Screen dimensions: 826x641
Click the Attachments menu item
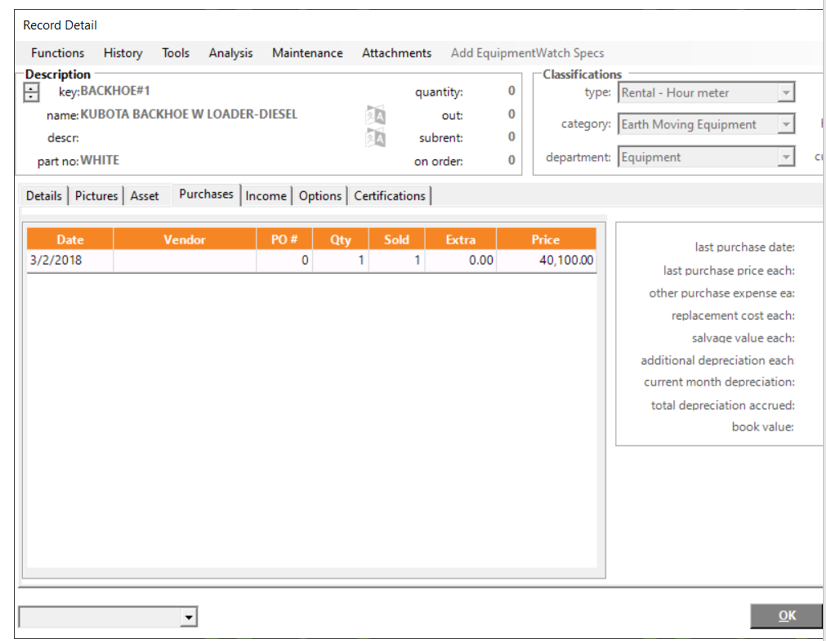click(x=396, y=53)
